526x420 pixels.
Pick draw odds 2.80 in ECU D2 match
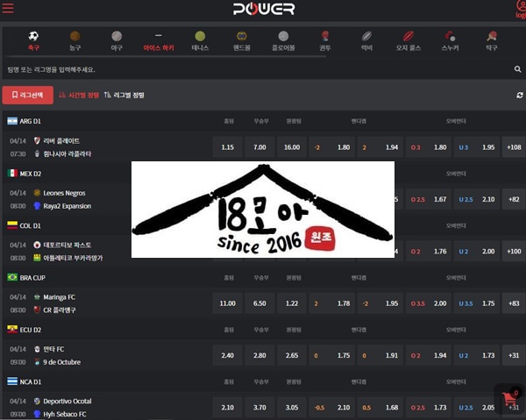click(x=259, y=355)
